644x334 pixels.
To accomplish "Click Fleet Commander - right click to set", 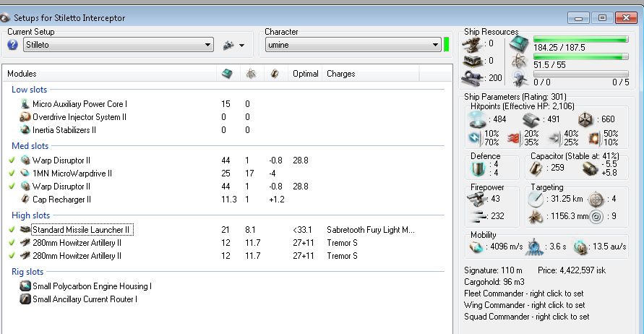I will coord(524,294).
